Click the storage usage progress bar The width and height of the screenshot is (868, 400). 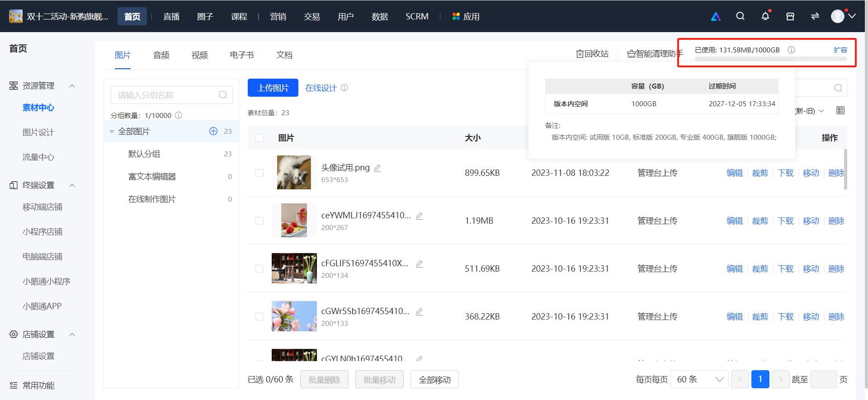pos(771,59)
